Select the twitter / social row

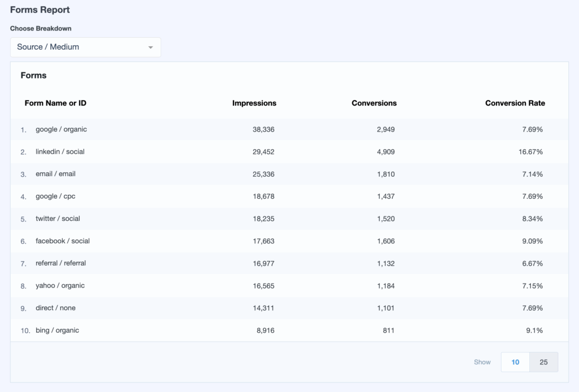[57, 219]
